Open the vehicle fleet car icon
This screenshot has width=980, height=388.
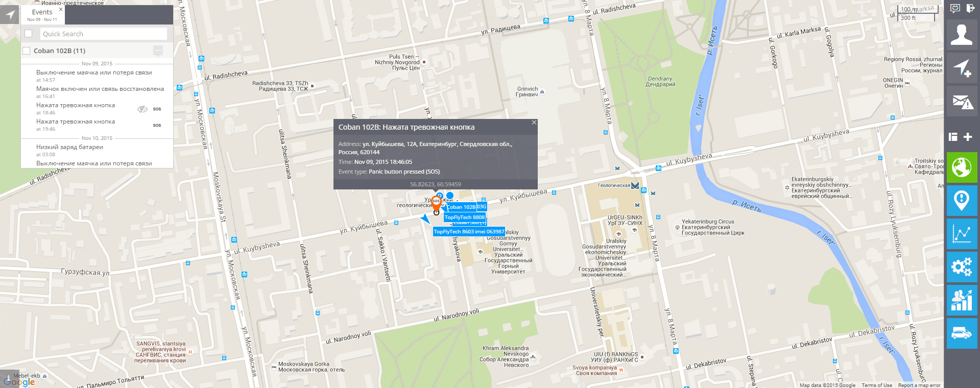click(x=962, y=333)
